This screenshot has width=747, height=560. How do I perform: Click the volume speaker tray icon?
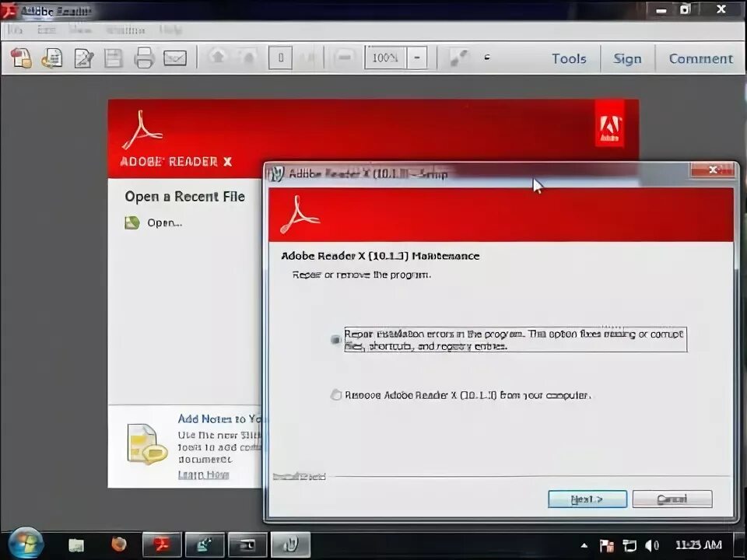click(651, 546)
